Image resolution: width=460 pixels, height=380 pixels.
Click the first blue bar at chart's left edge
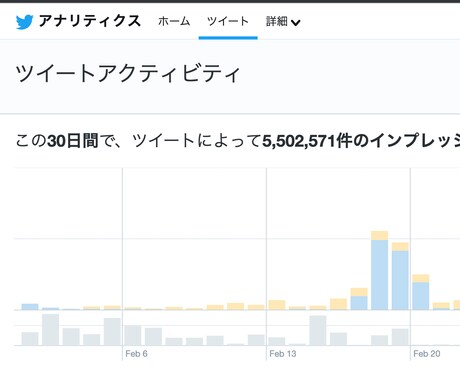coord(30,307)
